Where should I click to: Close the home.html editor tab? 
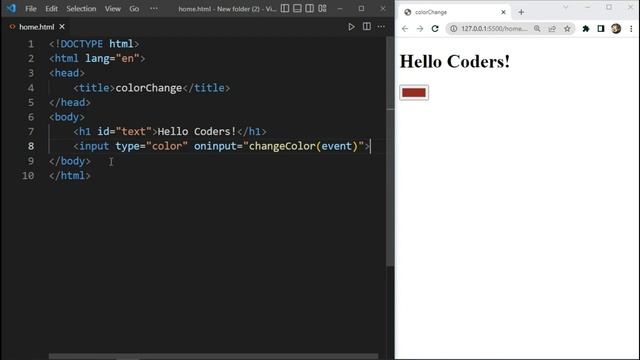pyautogui.click(x=62, y=27)
